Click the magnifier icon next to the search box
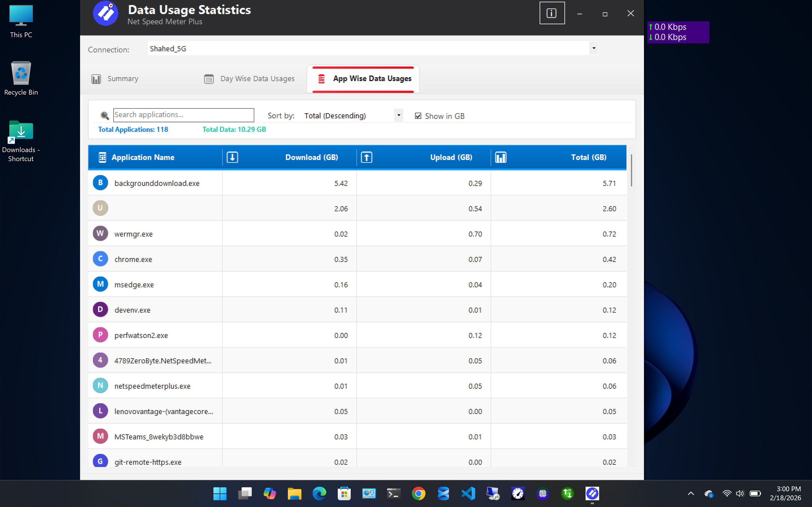Viewport: 812px width, 507px height. [x=105, y=115]
